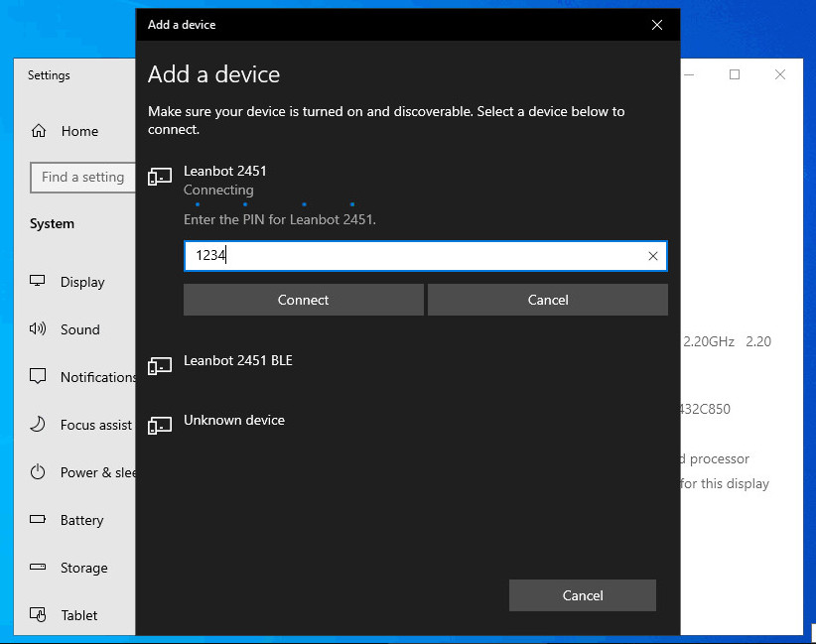This screenshot has height=644, width=816.
Task: Click the Tablet icon in sidebar
Action: [38, 615]
